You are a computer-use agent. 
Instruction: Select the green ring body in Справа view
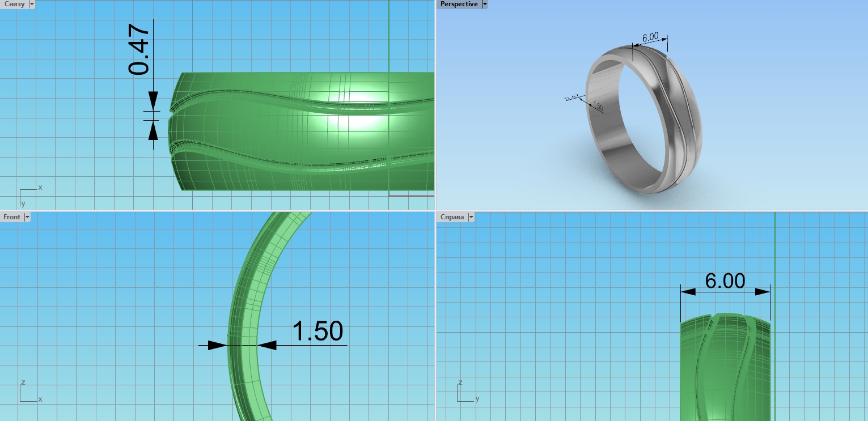[725, 368]
